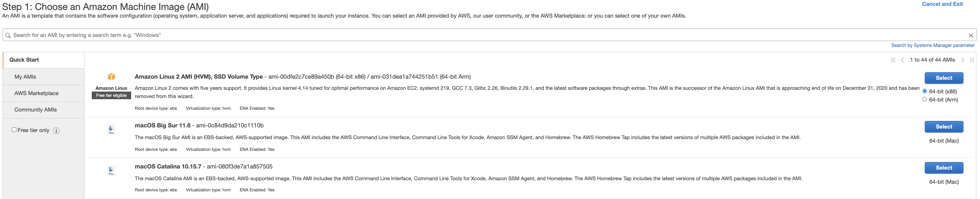This screenshot has height=199, width=980.
Task: Choose 64-bit (x86) architecture radio
Action: coord(924,91)
